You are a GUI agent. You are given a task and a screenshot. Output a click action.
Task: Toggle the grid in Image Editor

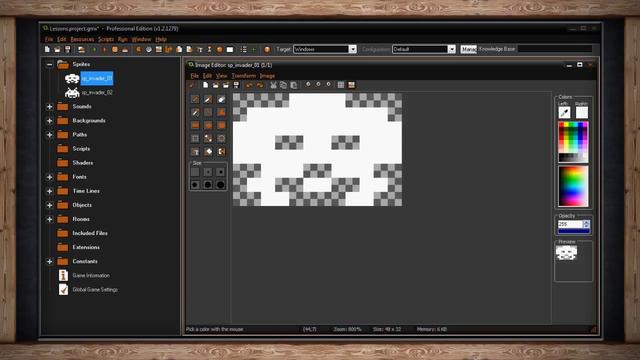[x=341, y=85]
